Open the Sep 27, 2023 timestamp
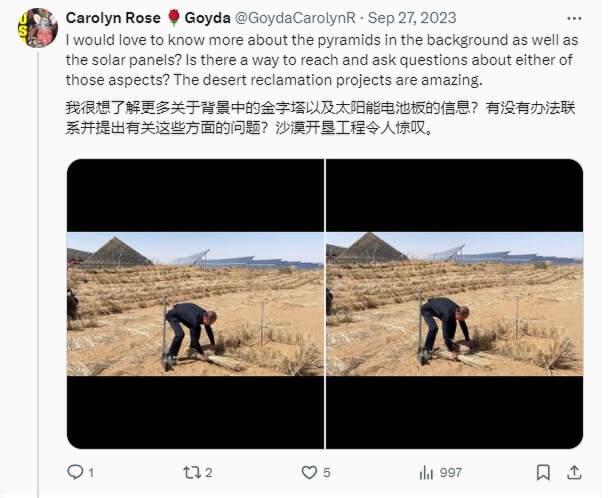This screenshot has height=498, width=615. (412, 18)
